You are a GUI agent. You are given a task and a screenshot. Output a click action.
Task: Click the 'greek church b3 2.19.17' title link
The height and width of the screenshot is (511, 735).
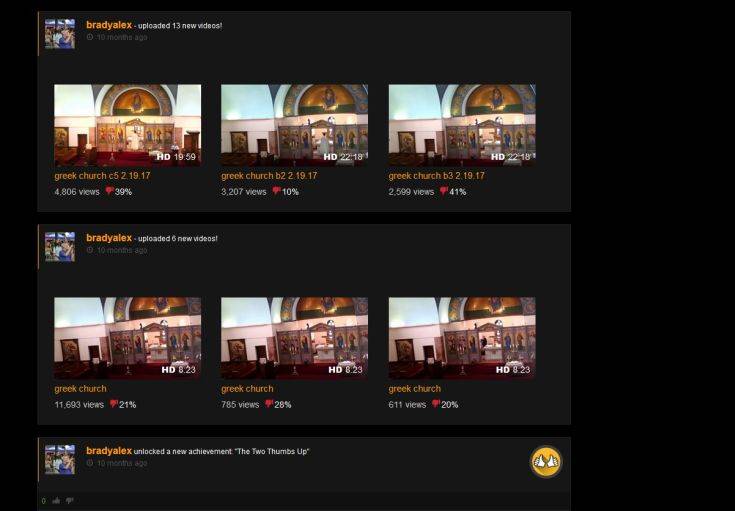pos(436,176)
